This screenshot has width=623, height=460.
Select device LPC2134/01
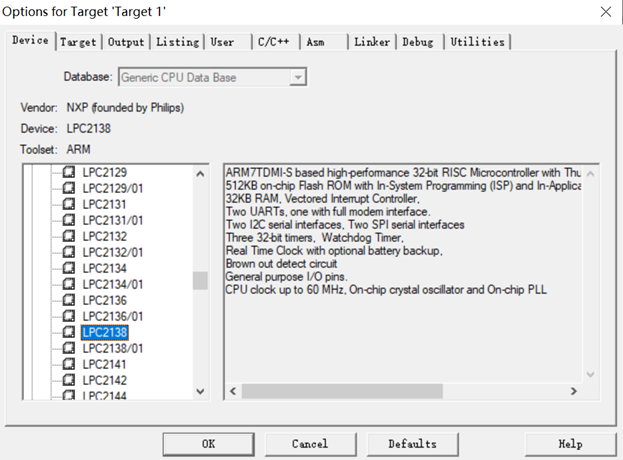113,284
